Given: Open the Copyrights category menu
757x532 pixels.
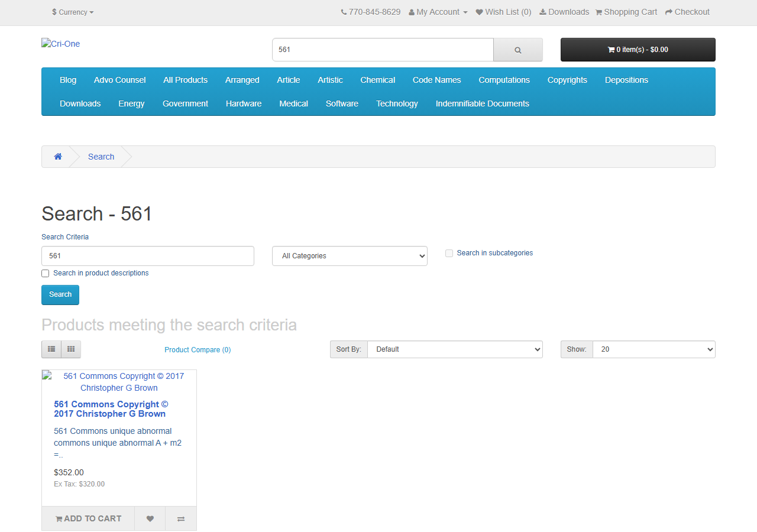Looking at the screenshot, I should click(x=567, y=80).
